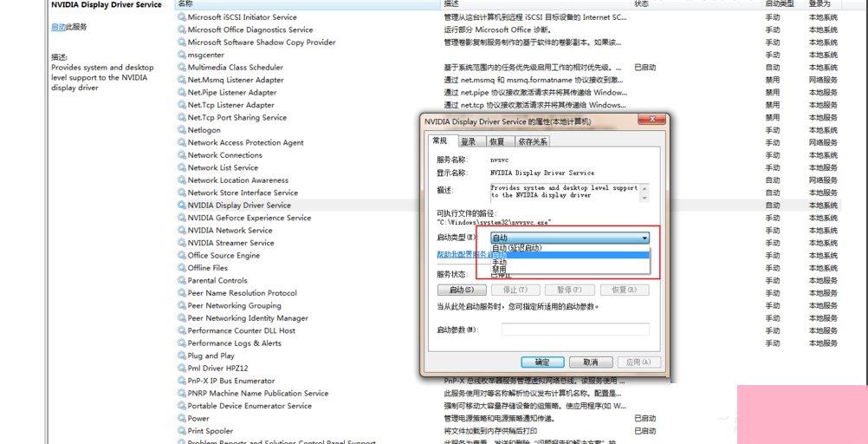Screen dimensions: 868x444
Task: Select the PnP-X IP Bus Enumerator service name
Action: point(230,381)
